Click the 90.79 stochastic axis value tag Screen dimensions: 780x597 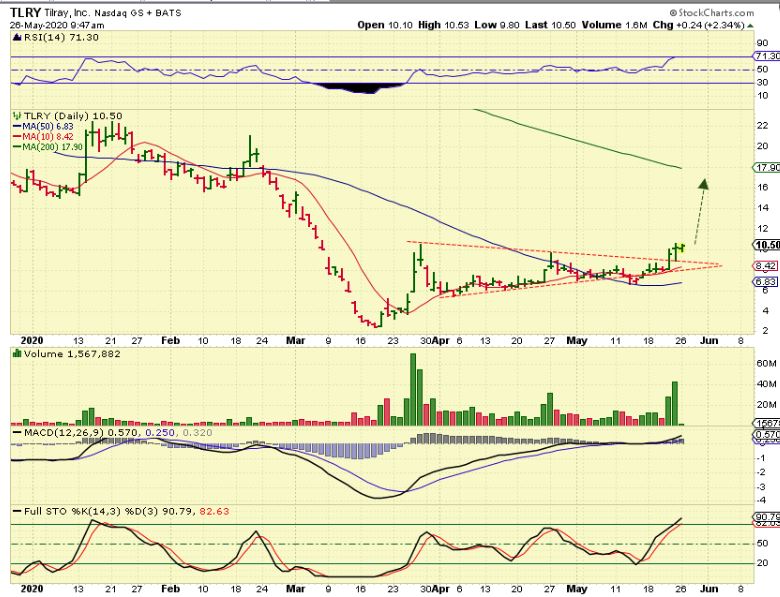765,516
